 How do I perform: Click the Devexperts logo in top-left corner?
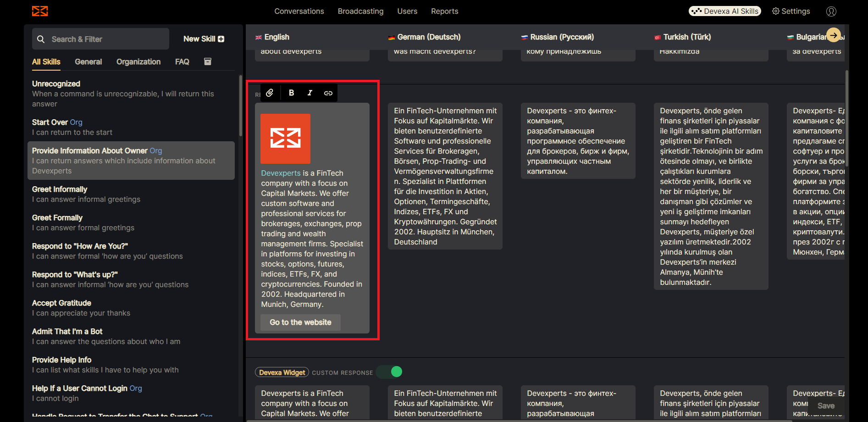point(40,11)
